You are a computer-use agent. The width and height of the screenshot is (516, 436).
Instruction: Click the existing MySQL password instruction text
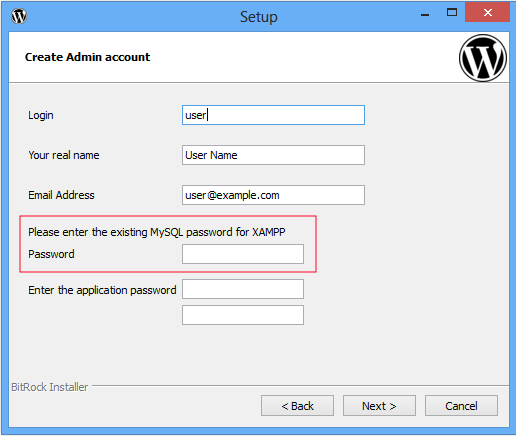click(157, 232)
